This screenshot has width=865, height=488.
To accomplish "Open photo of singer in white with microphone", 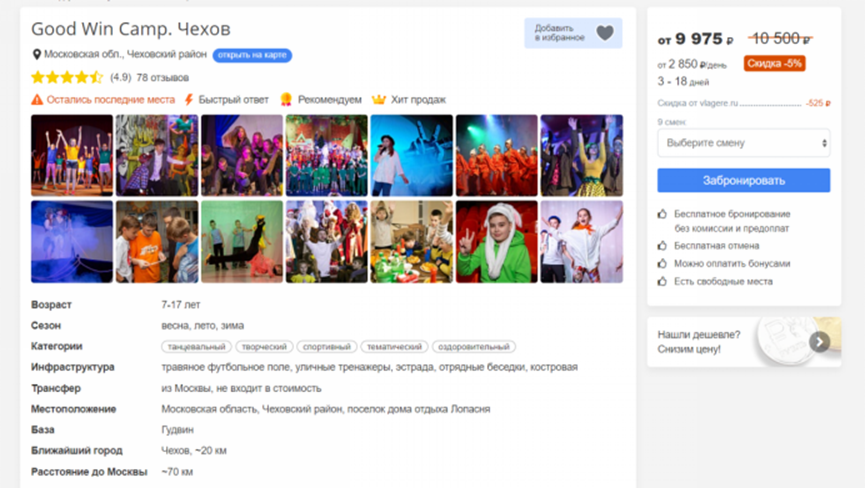I will pyautogui.click(x=412, y=155).
